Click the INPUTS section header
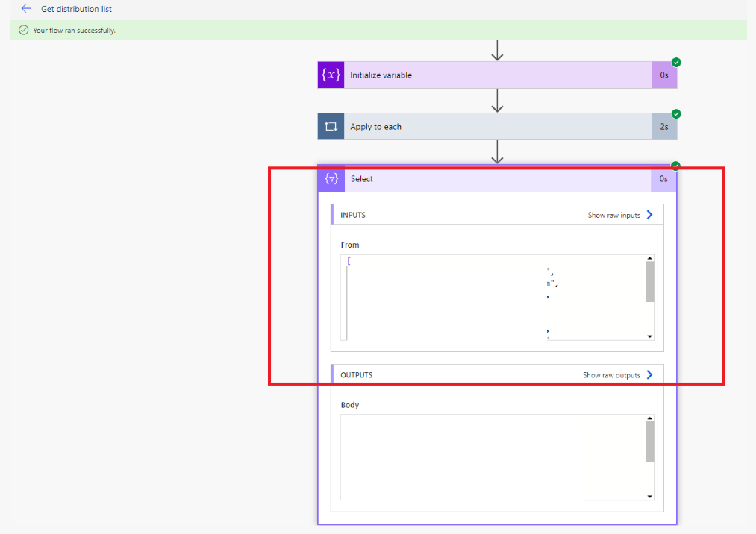 pos(497,215)
